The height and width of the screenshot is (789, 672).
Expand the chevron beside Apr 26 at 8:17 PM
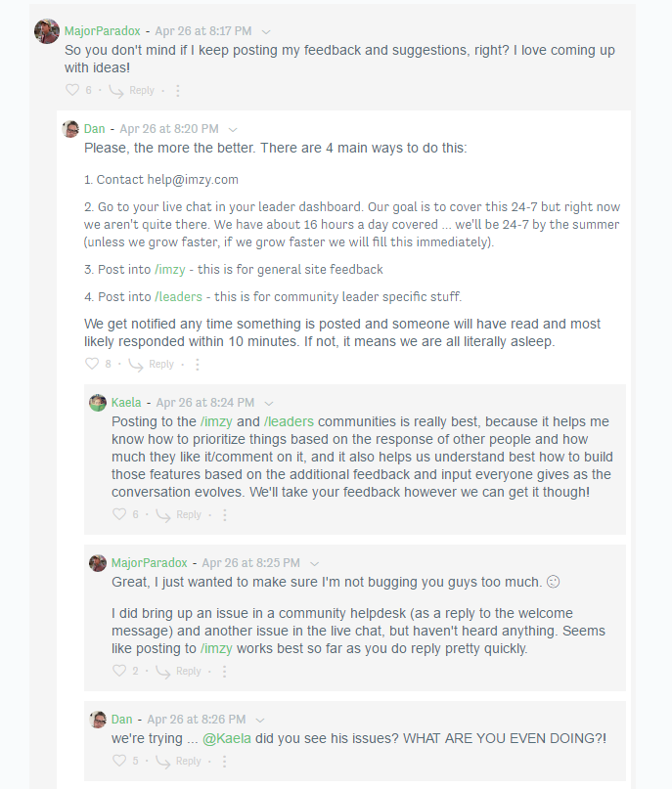coord(267,32)
